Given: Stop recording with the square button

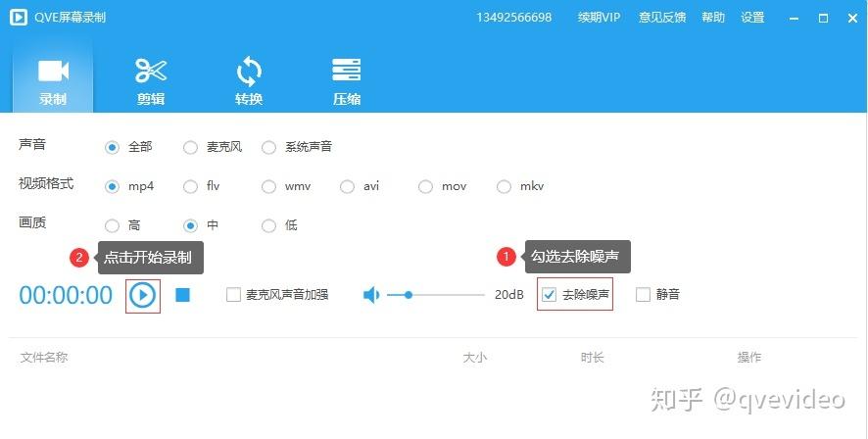Looking at the screenshot, I should [182, 295].
